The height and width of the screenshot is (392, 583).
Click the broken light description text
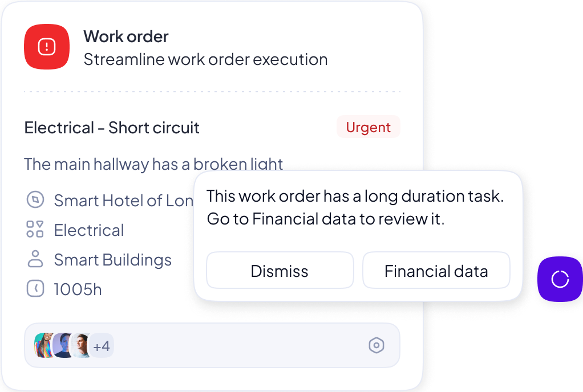click(153, 165)
